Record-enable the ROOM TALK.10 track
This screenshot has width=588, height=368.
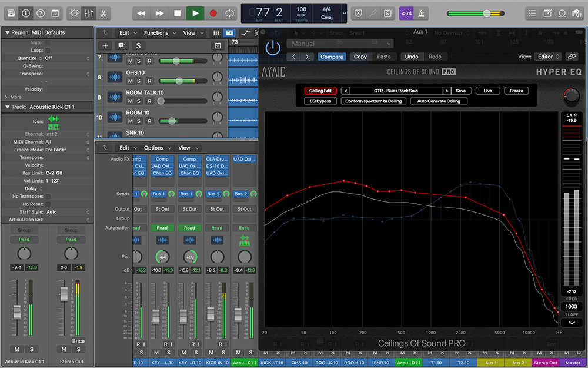tap(149, 101)
